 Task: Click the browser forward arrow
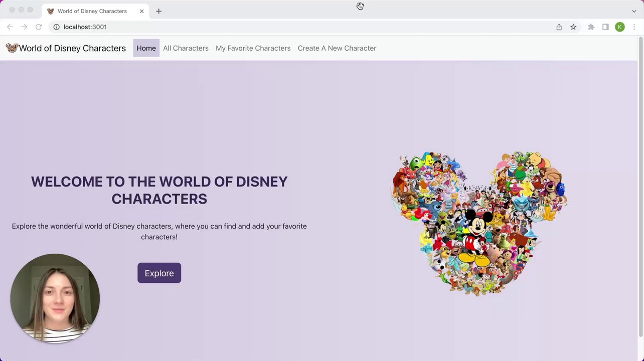[24, 27]
